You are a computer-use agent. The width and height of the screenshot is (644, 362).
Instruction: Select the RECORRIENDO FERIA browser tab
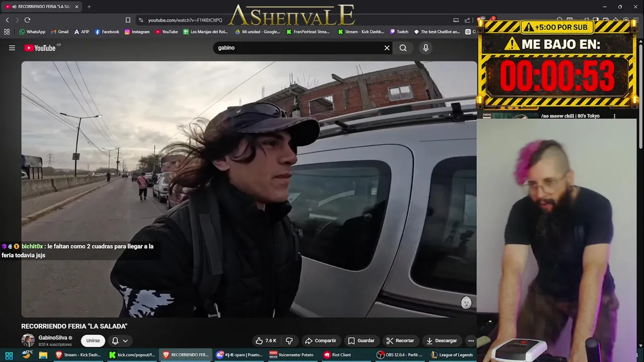(40, 7)
